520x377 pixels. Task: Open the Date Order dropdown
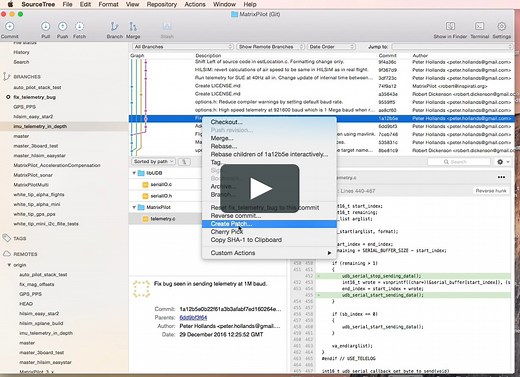(x=331, y=47)
